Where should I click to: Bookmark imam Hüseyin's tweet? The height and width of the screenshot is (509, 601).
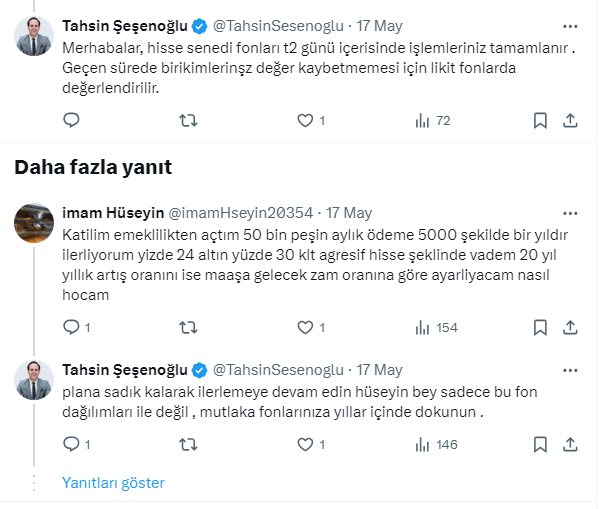tap(540, 327)
